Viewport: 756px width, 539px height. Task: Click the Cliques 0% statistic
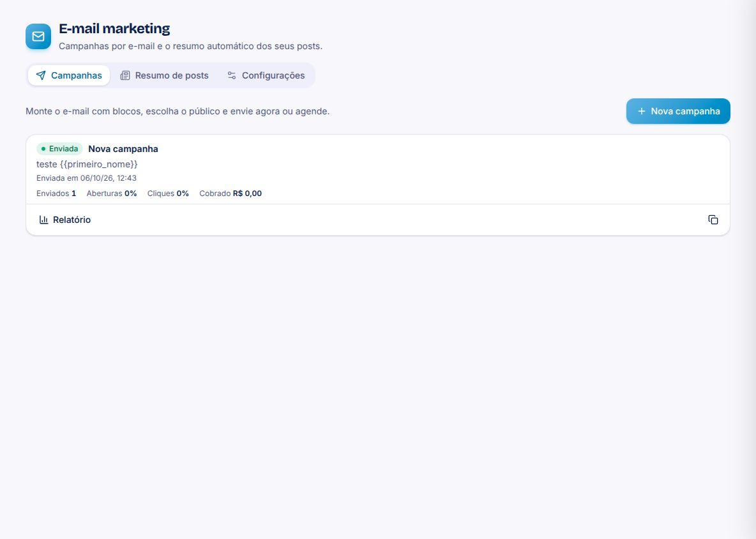pyautogui.click(x=168, y=194)
